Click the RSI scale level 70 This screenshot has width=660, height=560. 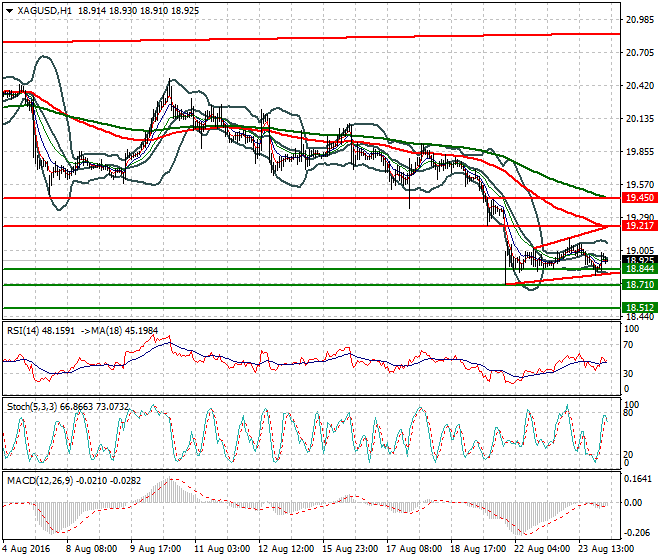(628, 345)
